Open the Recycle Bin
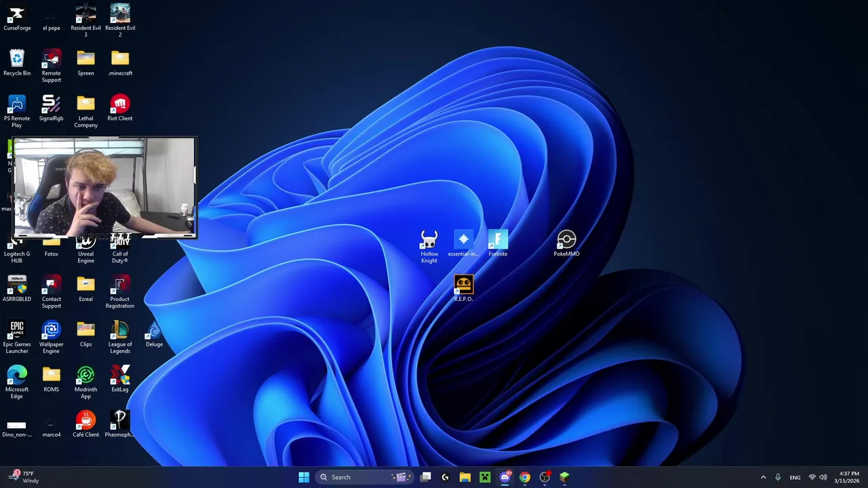 17,63
